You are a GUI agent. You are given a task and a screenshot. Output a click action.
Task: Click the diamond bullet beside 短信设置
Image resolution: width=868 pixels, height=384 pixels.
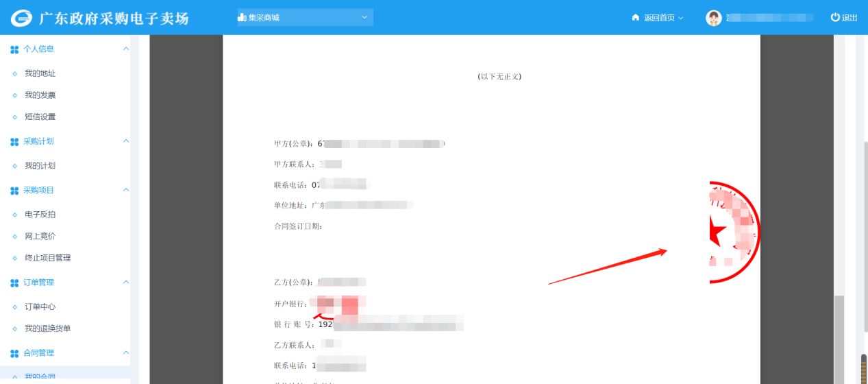(15, 117)
